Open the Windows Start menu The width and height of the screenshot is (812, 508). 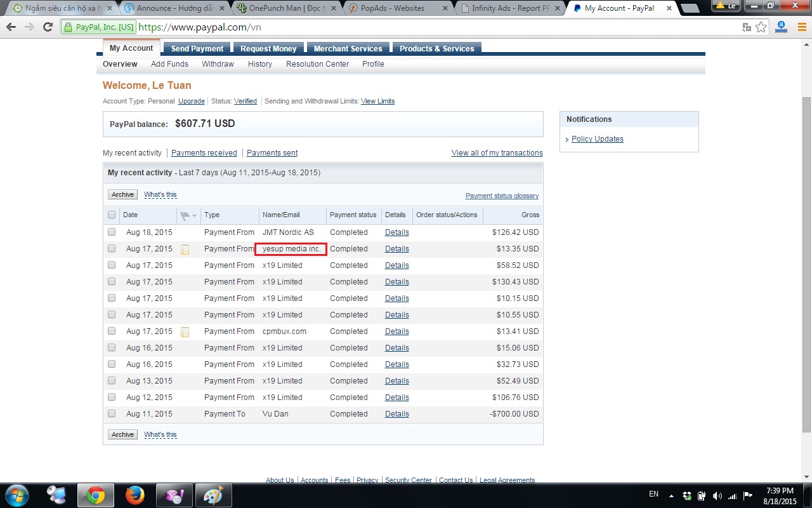coord(16,495)
